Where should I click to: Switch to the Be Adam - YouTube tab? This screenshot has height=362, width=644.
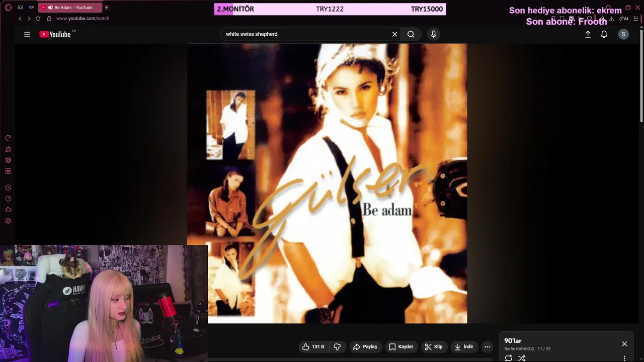[70, 8]
